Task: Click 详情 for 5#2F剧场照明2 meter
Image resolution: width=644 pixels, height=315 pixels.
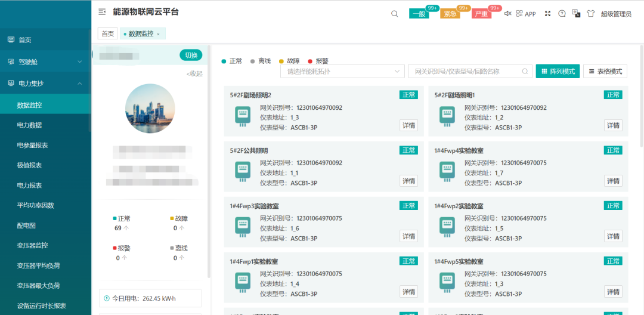Action: [408, 125]
